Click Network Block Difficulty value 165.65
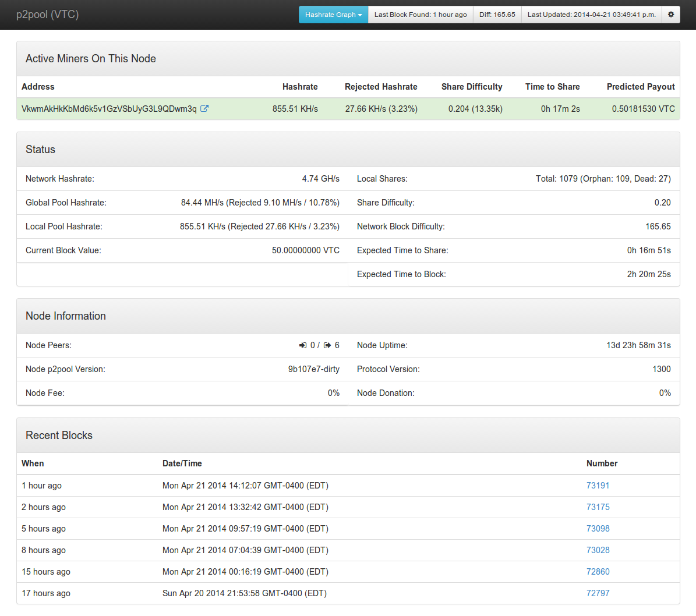Image resolution: width=696 pixels, height=616 pixels. [x=658, y=226]
